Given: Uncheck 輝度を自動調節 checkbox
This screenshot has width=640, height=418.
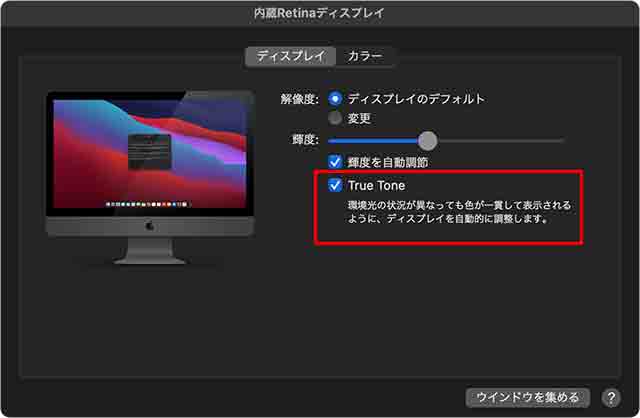Looking at the screenshot, I should [x=335, y=162].
